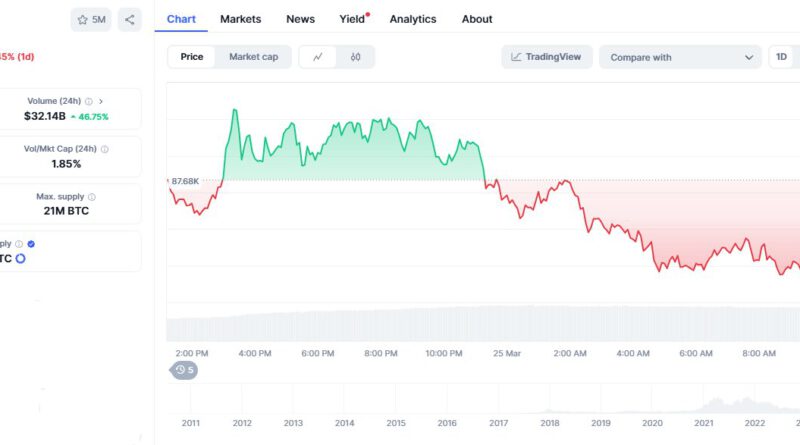
Task: Switch to line chart view icon
Action: [x=318, y=57]
